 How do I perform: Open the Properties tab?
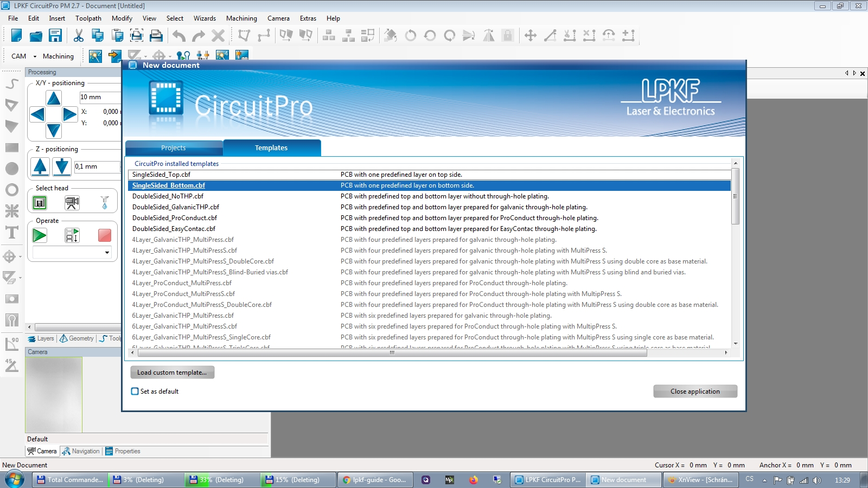pyautogui.click(x=123, y=451)
